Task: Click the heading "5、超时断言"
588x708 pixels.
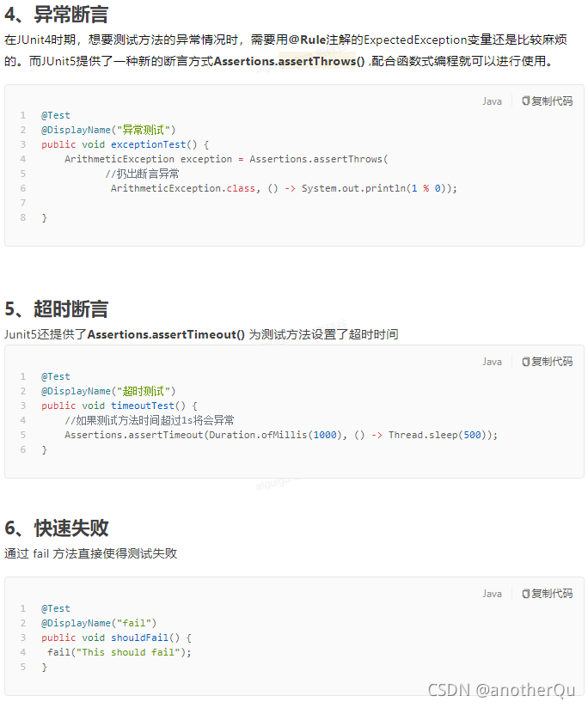Action: tap(57, 308)
